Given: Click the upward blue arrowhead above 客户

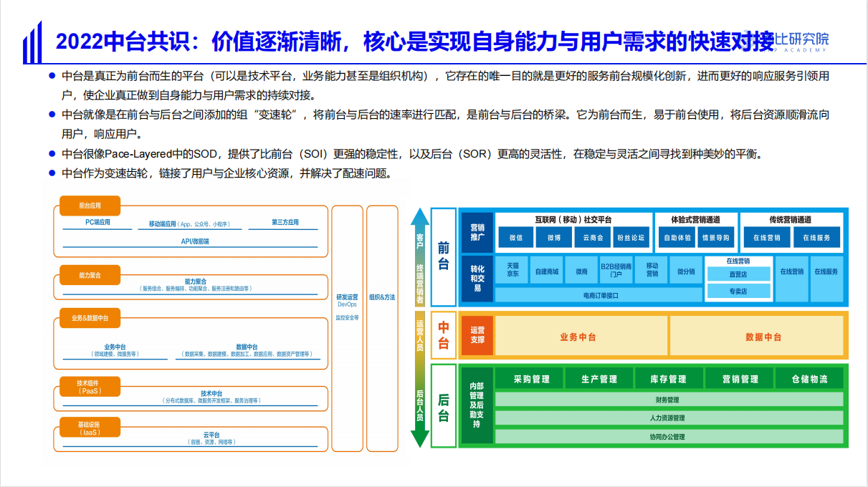Looking at the screenshot, I should 420,216.
